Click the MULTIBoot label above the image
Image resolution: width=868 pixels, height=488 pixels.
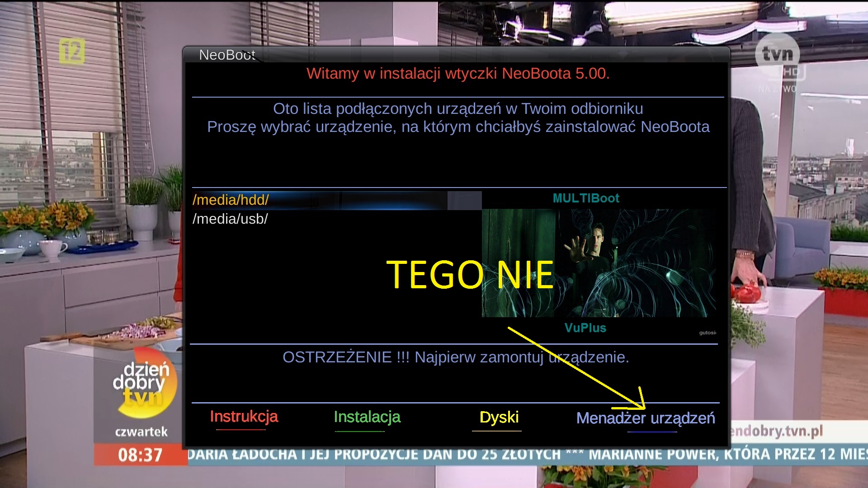click(586, 198)
